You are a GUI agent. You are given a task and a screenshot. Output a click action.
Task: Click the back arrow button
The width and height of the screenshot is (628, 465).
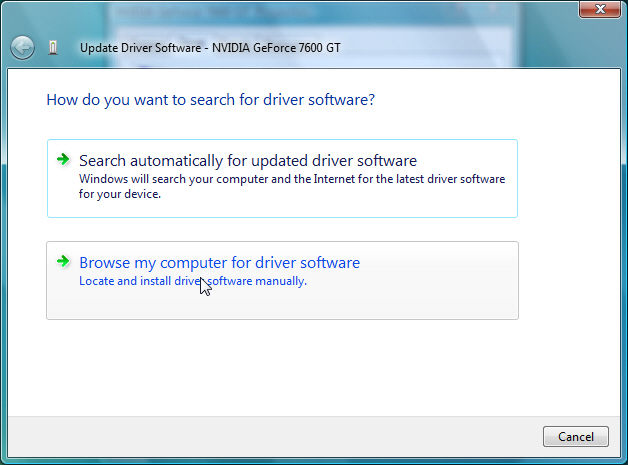tap(22, 48)
